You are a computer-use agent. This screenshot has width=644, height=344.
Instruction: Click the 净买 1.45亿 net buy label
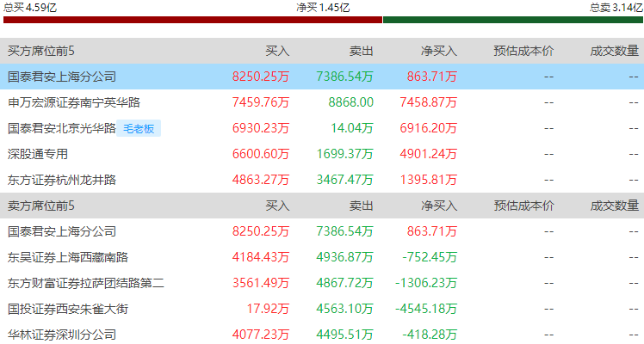[323, 8]
